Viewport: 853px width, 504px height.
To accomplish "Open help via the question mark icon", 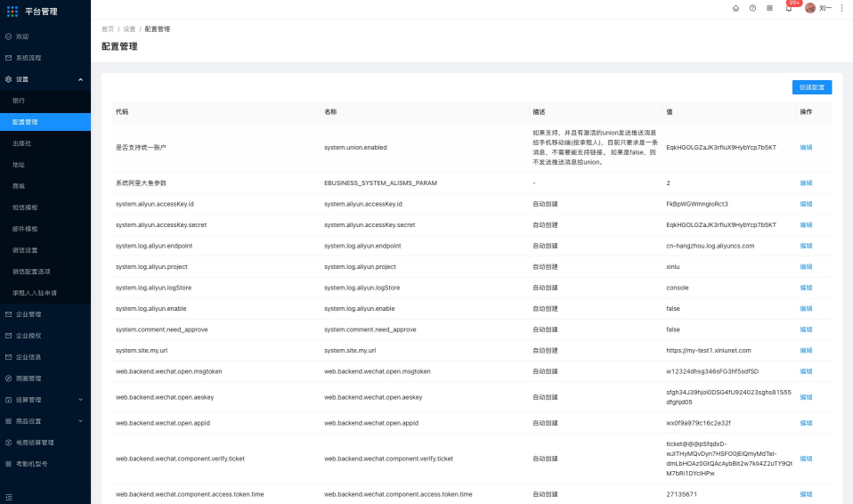I will pyautogui.click(x=752, y=8).
